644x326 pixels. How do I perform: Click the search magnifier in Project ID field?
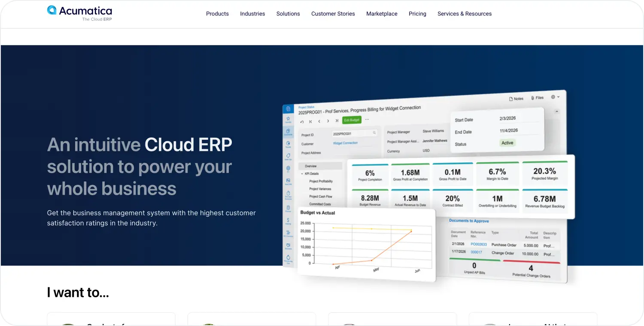coord(374,133)
